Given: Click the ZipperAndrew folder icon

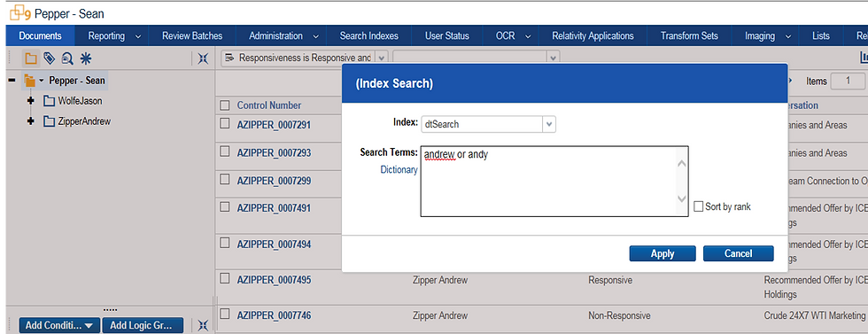Looking at the screenshot, I should click(49, 121).
